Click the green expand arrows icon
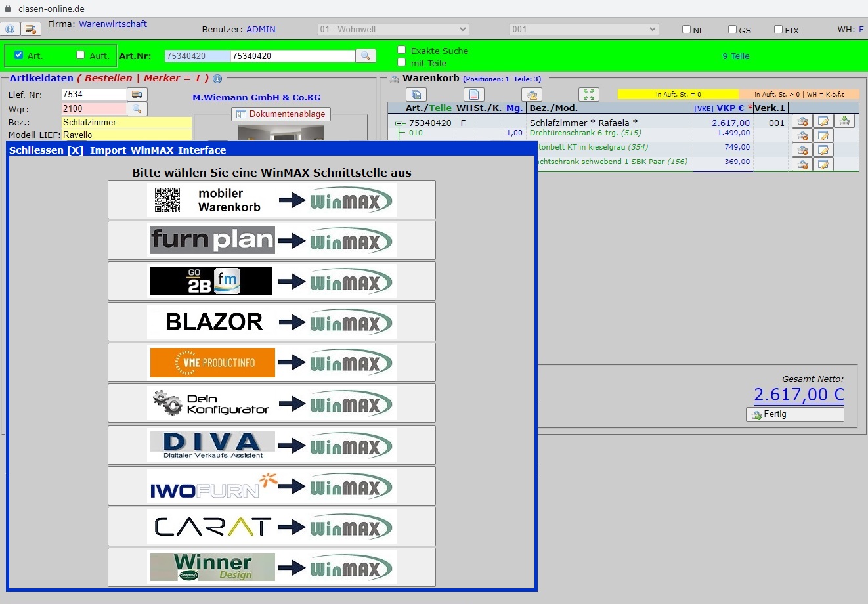This screenshot has width=868, height=604. coord(589,95)
